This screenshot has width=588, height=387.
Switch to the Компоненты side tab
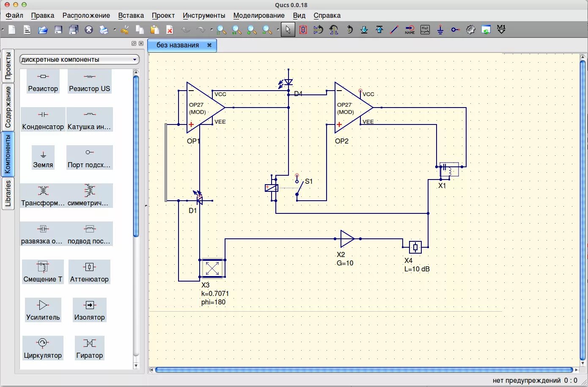(x=8, y=154)
